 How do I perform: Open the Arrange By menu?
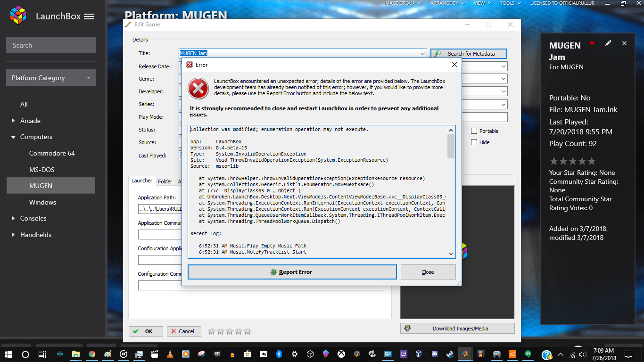[447, 3]
